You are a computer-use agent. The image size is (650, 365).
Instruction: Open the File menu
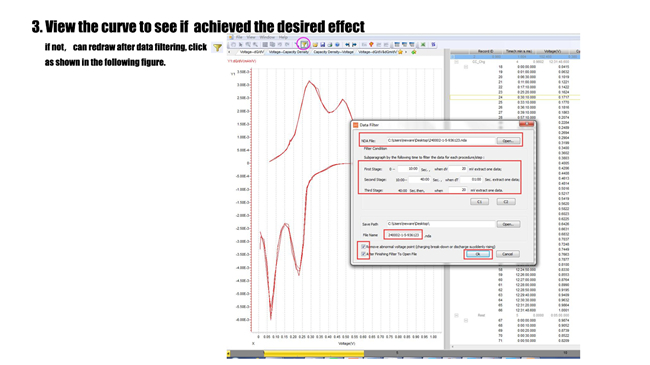coord(239,37)
